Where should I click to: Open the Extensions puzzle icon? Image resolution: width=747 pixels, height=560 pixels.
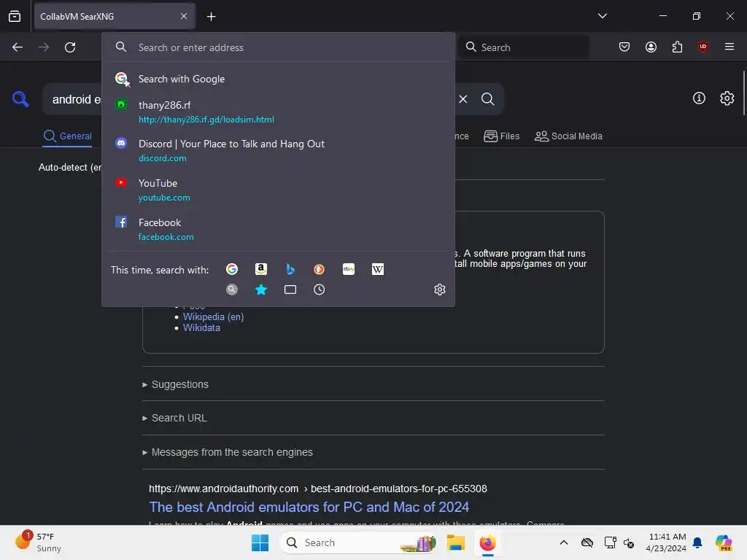(677, 47)
